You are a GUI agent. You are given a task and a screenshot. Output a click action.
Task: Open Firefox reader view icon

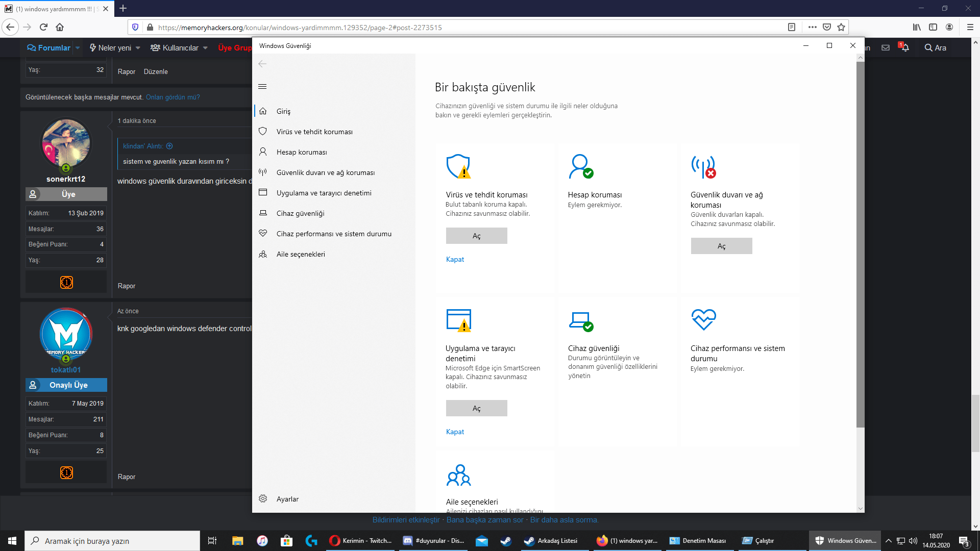[x=792, y=27]
